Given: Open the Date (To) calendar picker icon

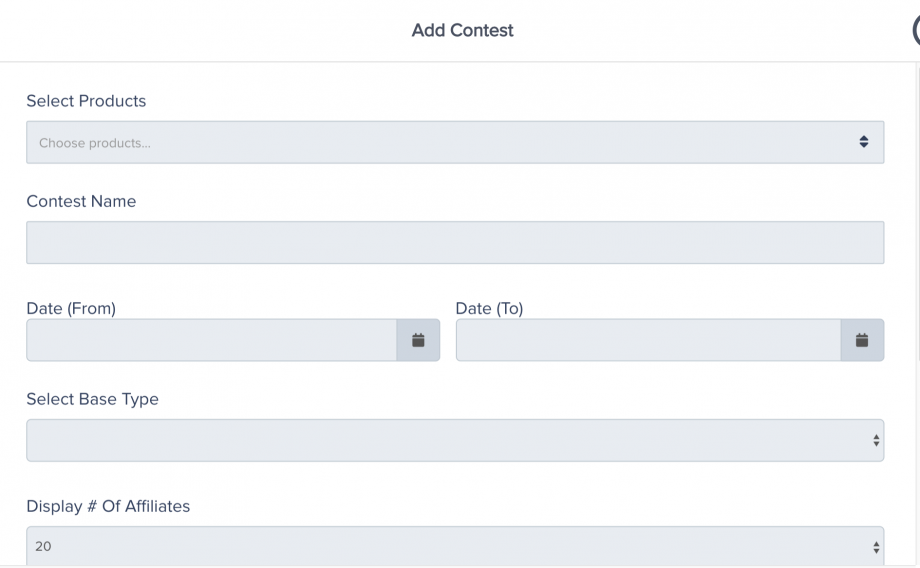Looking at the screenshot, I should (x=862, y=341).
